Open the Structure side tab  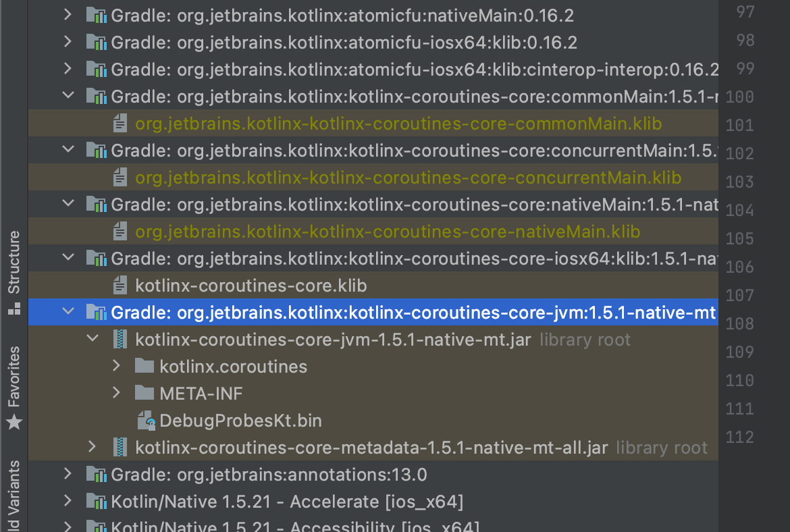click(14, 262)
